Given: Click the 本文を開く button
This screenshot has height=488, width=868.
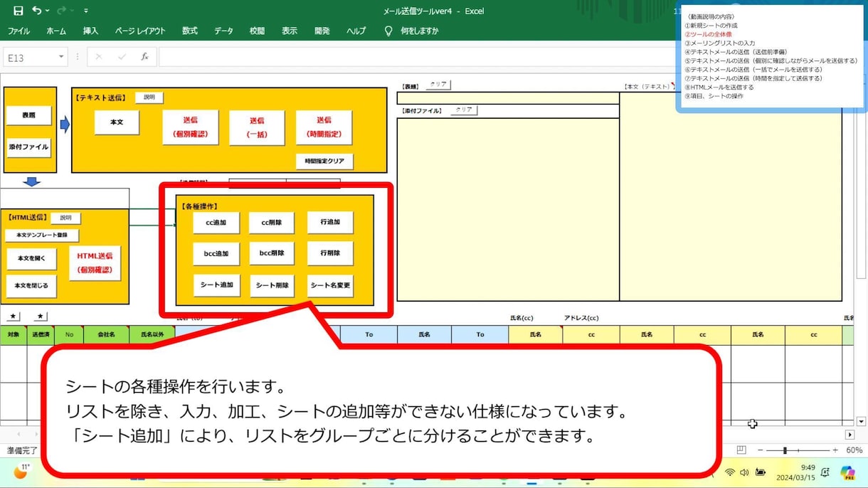Looking at the screenshot, I should (31, 259).
